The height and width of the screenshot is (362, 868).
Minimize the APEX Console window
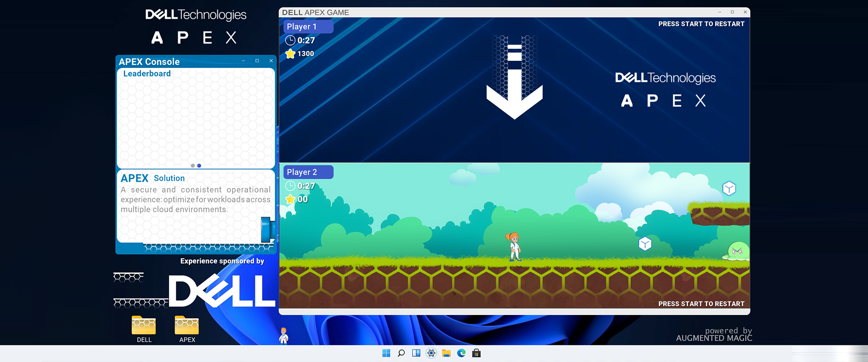point(243,60)
